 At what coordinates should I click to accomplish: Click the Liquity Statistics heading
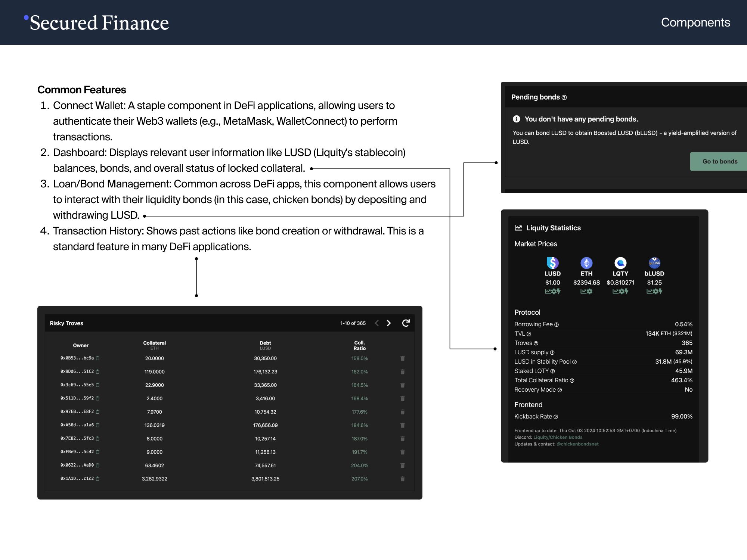[554, 228]
